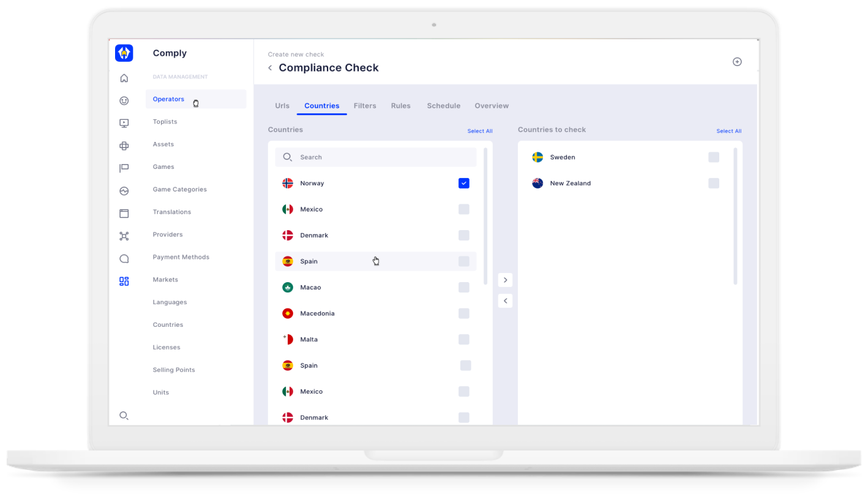Open Games in the sidebar menu
The height and width of the screenshot is (500, 868).
coord(163,167)
